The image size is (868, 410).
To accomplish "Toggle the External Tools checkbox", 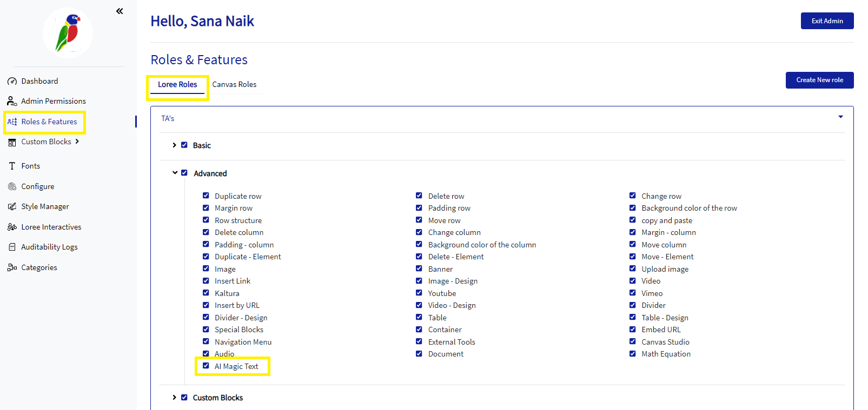I will (419, 341).
